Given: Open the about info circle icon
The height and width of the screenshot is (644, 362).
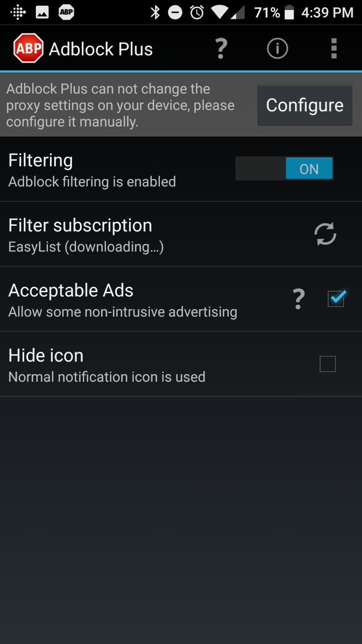Looking at the screenshot, I should coord(277,49).
